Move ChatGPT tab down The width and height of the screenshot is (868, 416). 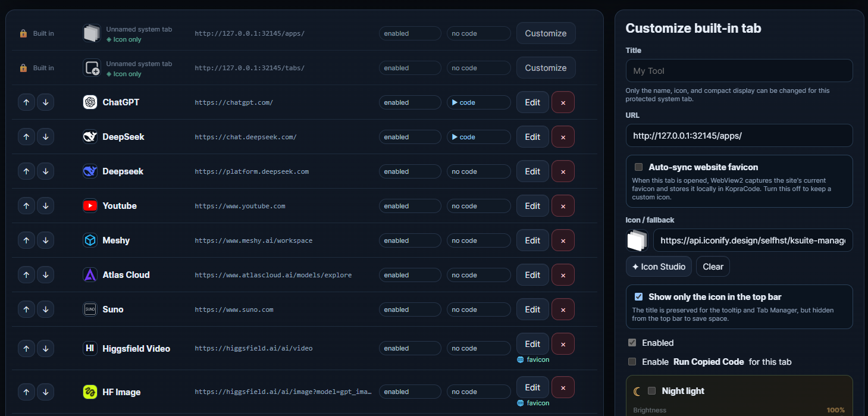(46, 102)
